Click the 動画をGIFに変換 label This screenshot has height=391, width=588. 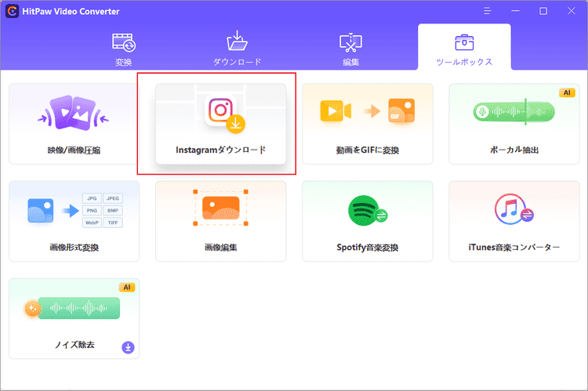[x=368, y=150]
